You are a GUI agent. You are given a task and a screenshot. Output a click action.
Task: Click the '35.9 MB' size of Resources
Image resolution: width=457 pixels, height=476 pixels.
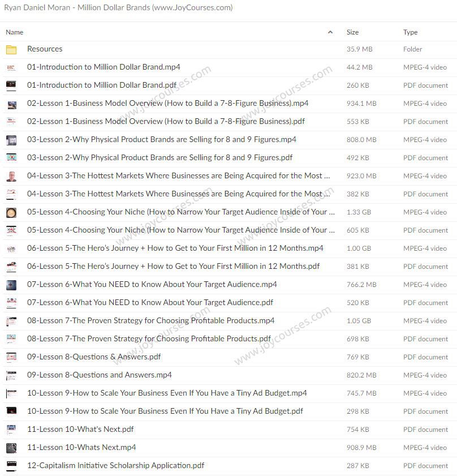tap(359, 49)
